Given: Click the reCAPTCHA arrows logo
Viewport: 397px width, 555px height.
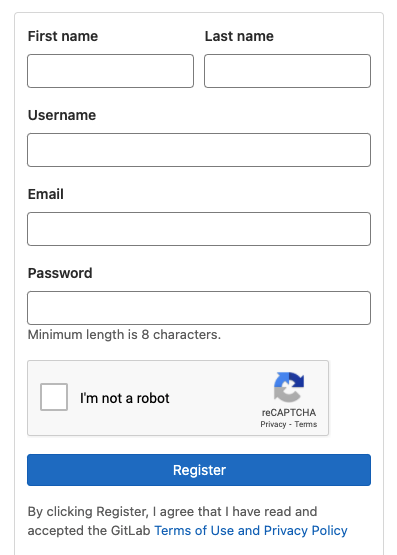Looking at the screenshot, I should (289, 387).
